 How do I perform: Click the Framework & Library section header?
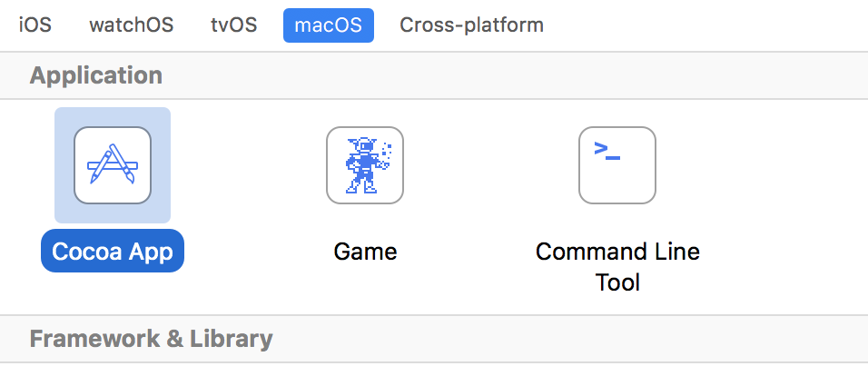[151, 340]
